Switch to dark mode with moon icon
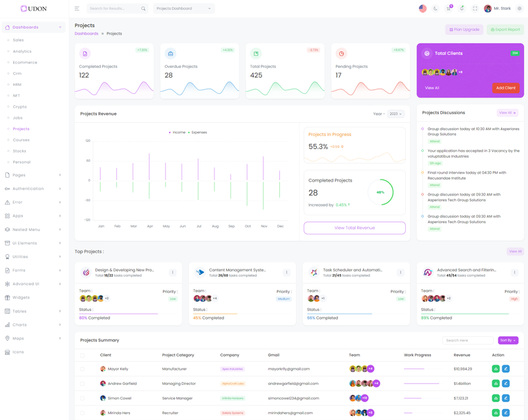Screen dimensions: 528x420 click(436, 9)
